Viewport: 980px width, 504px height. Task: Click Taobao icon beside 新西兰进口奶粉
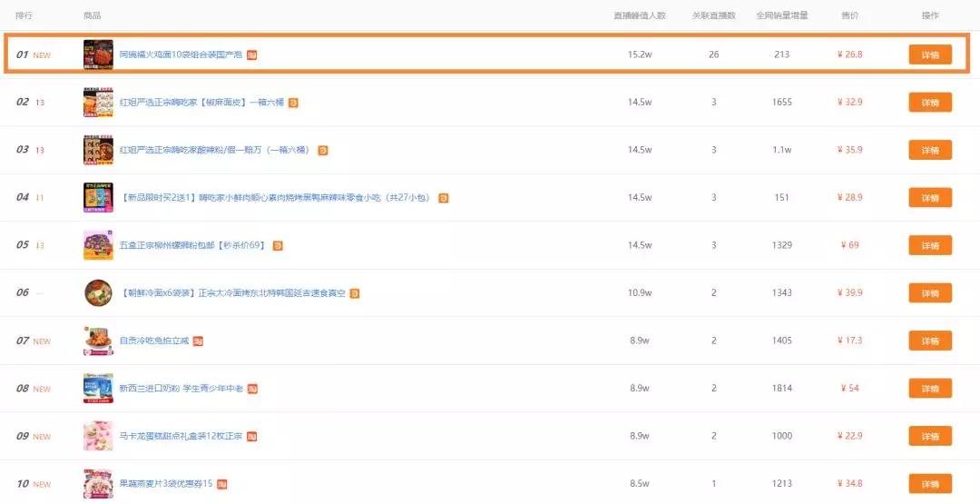click(x=252, y=389)
